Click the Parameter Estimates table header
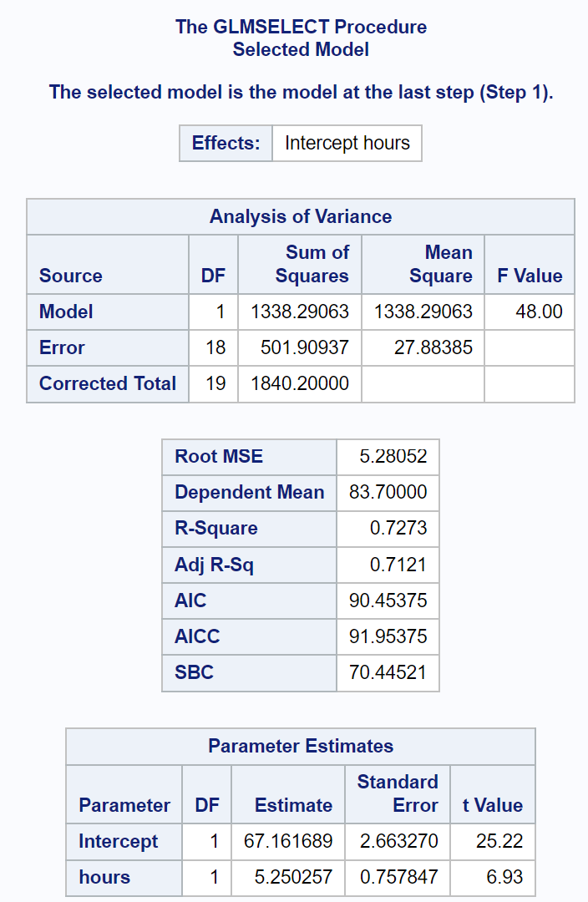Image resolution: width=588 pixels, height=902 pixels. [x=301, y=746]
